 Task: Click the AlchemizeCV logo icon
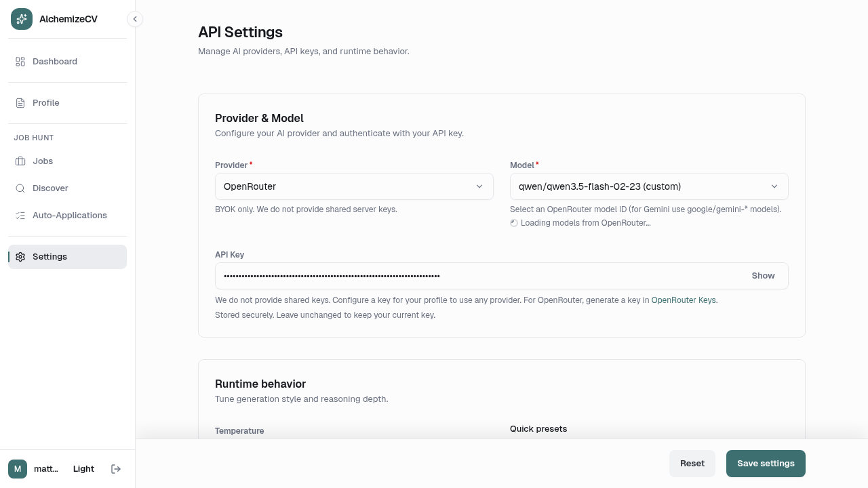pyautogui.click(x=21, y=19)
